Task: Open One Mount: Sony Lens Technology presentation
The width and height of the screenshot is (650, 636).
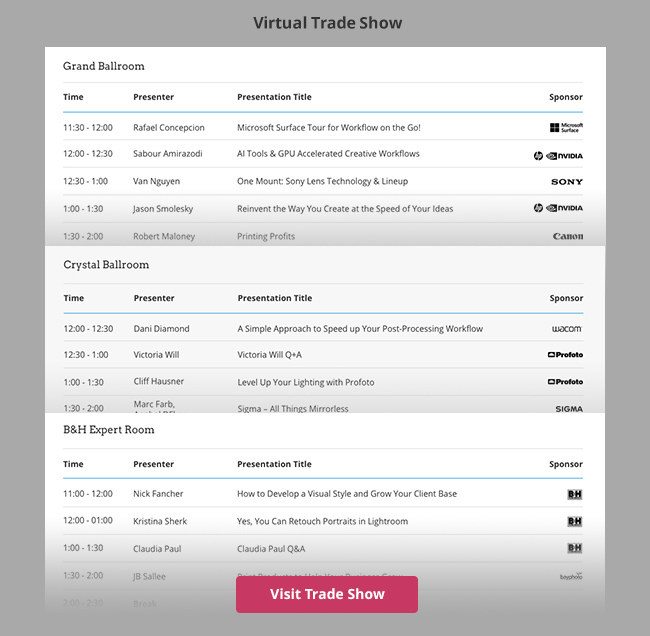Action: click(x=323, y=181)
